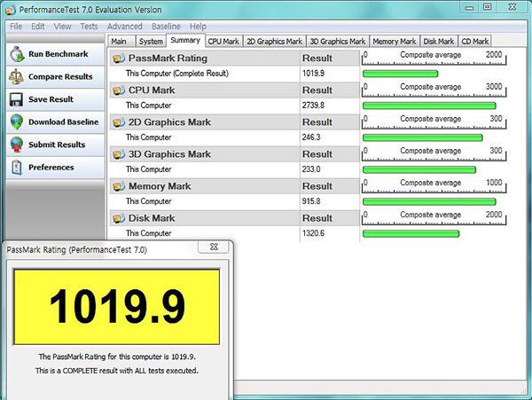The width and height of the screenshot is (532, 400).
Task: Click the Disk Mark green result bar
Action: (x=411, y=233)
